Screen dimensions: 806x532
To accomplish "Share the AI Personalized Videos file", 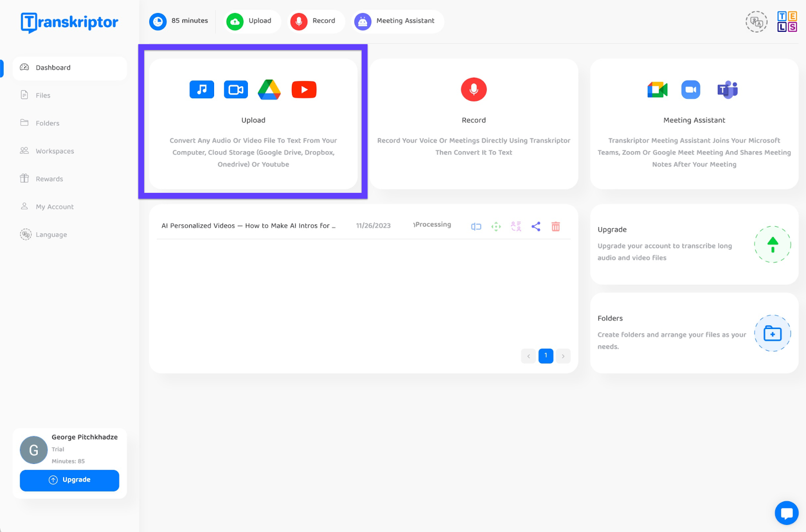I will pos(536,226).
